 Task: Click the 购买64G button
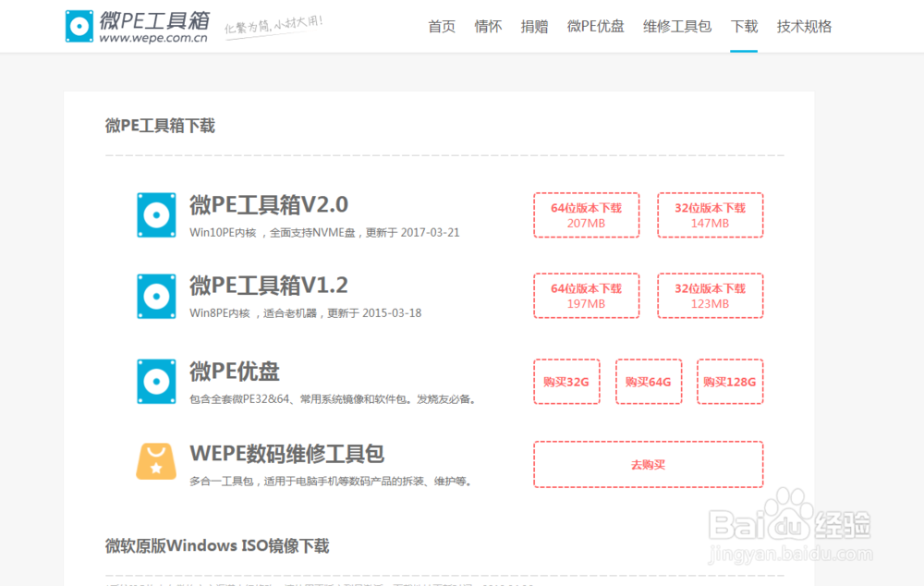pyautogui.click(x=649, y=382)
